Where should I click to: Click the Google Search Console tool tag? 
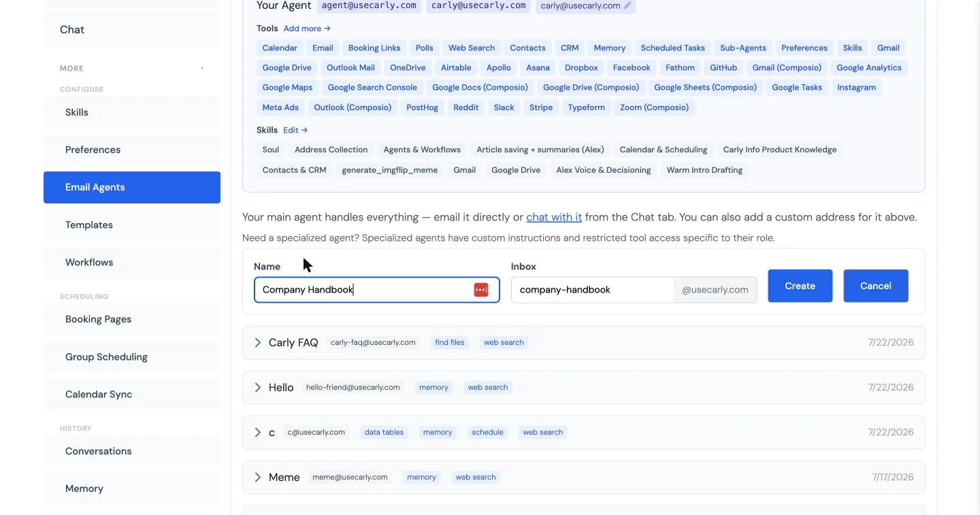coord(372,87)
